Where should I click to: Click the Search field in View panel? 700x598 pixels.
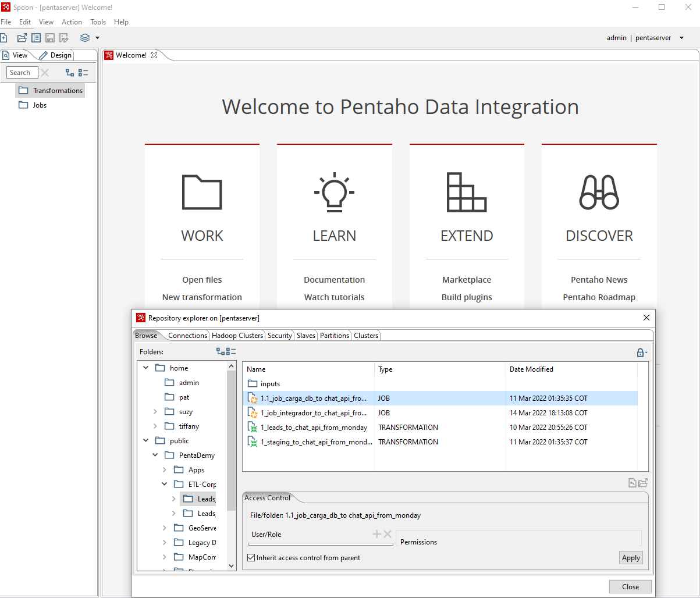pyautogui.click(x=22, y=73)
